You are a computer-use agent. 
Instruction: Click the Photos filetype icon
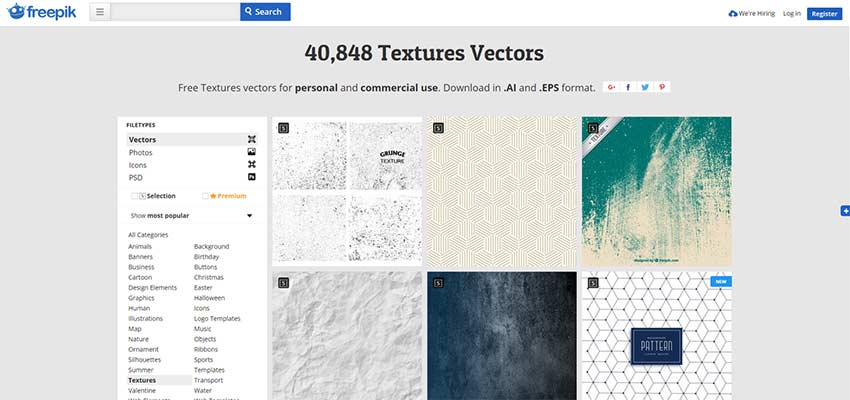pyautogui.click(x=252, y=152)
